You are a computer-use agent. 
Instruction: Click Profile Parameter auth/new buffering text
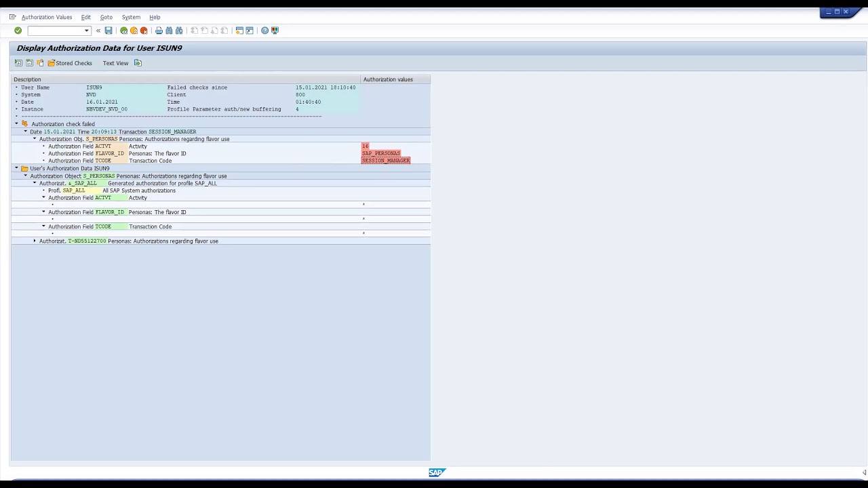coord(224,109)
